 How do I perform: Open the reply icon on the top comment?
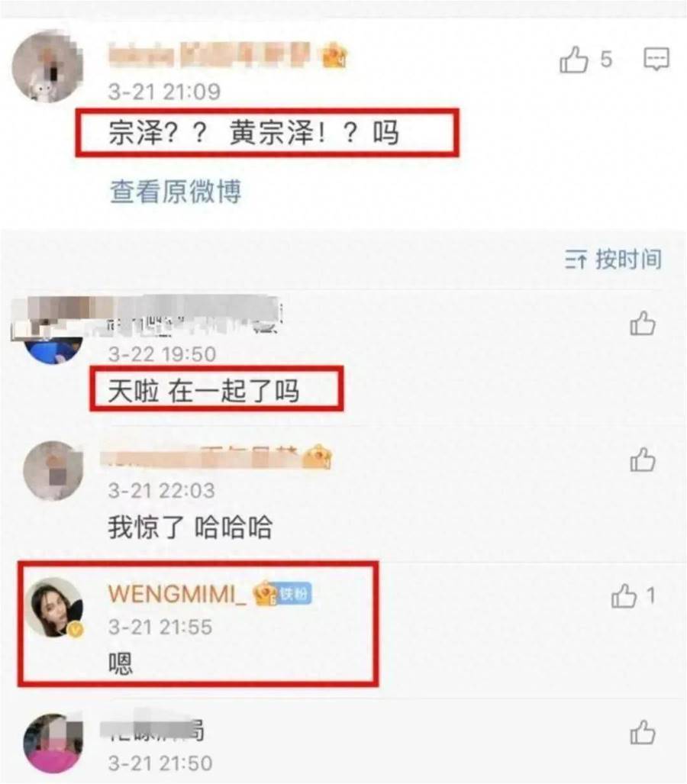click(656, 60)
